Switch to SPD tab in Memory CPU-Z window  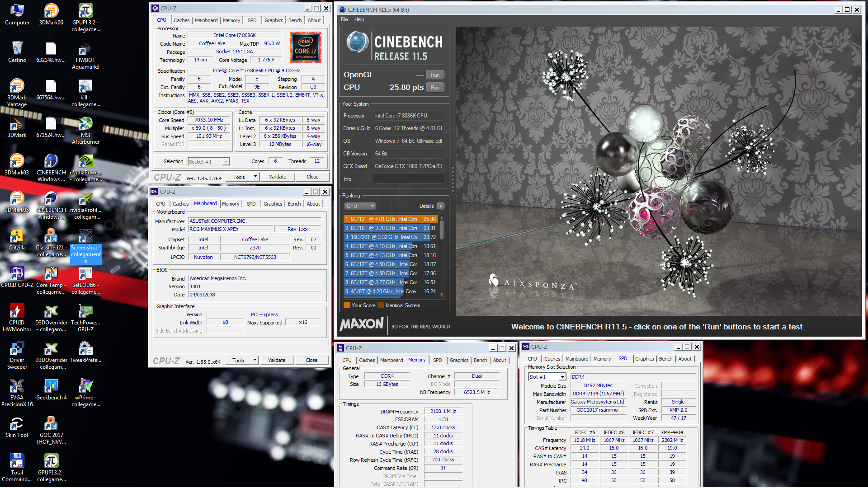coord(437,360)
